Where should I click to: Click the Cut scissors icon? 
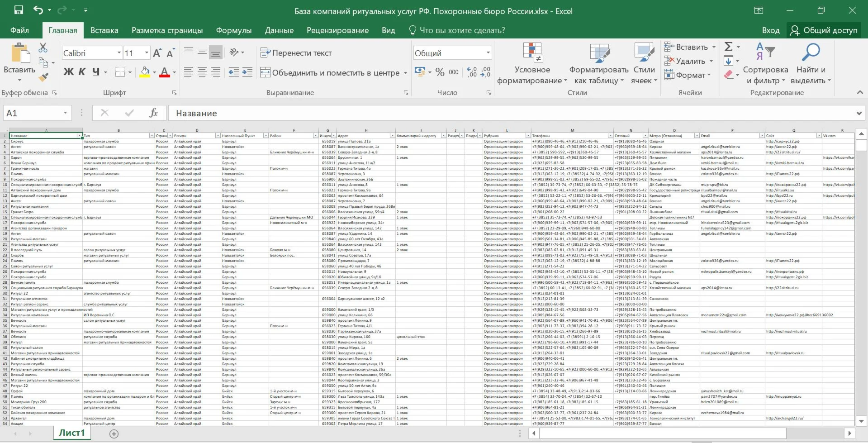point(43,48)
